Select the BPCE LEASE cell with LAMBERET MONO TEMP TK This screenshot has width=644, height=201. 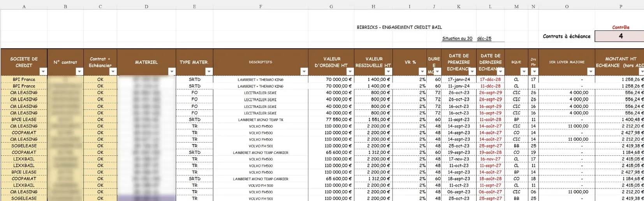[x=24, y=120]
